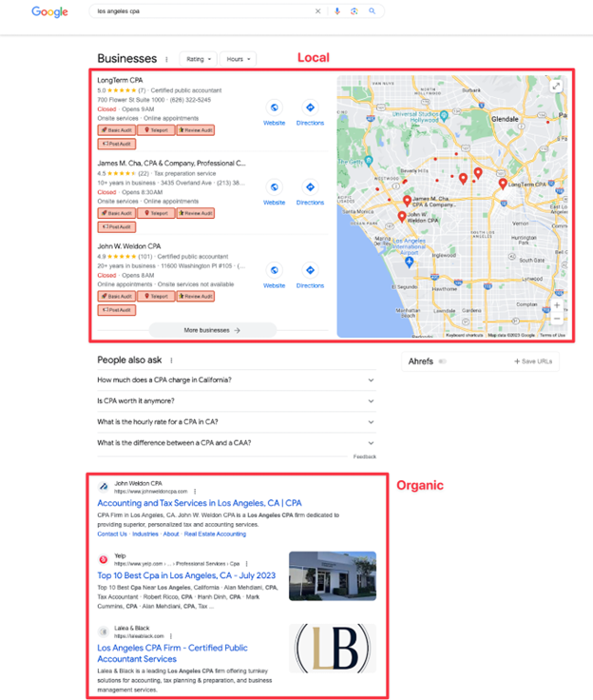Toggle the Ahrefs switch
593x700 pixels.
[x=442, y=361]
